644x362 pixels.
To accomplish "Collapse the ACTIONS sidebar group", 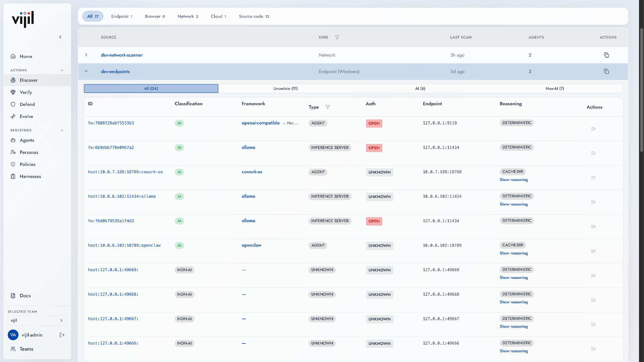I will (x=62, y=70).
